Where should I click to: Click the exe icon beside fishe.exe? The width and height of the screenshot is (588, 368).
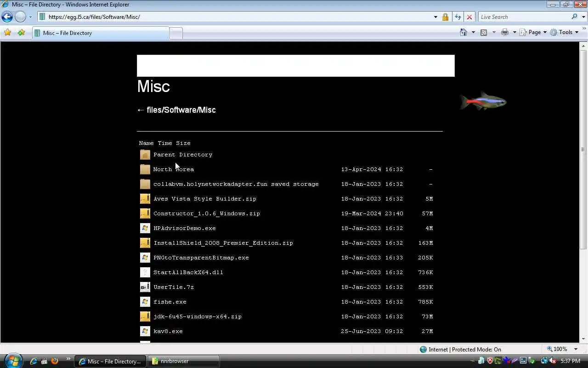click(x=145, y=302)
